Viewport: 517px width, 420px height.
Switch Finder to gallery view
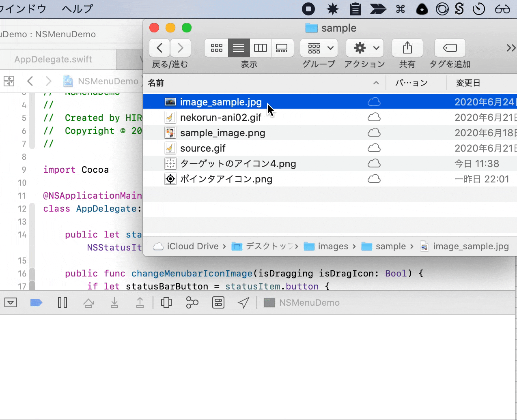(282, 48)
